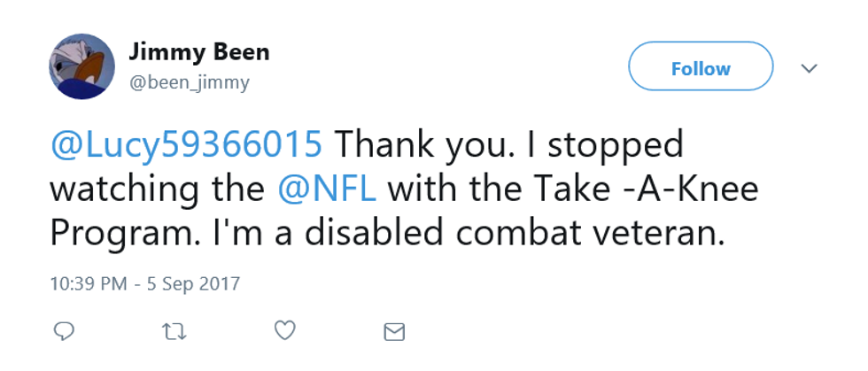Screen dimensions: 868x371
Task: Open the 10:39 PM time link
Action: pos(87,284)
